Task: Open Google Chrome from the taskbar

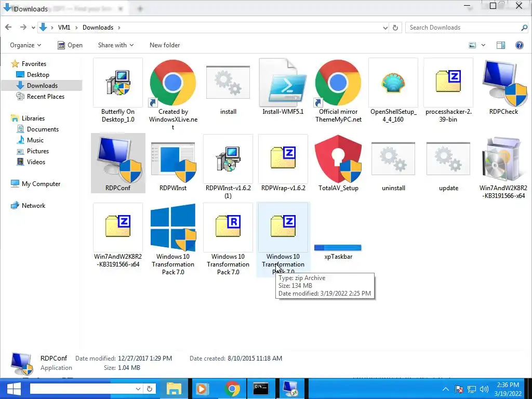Action: 232,389
